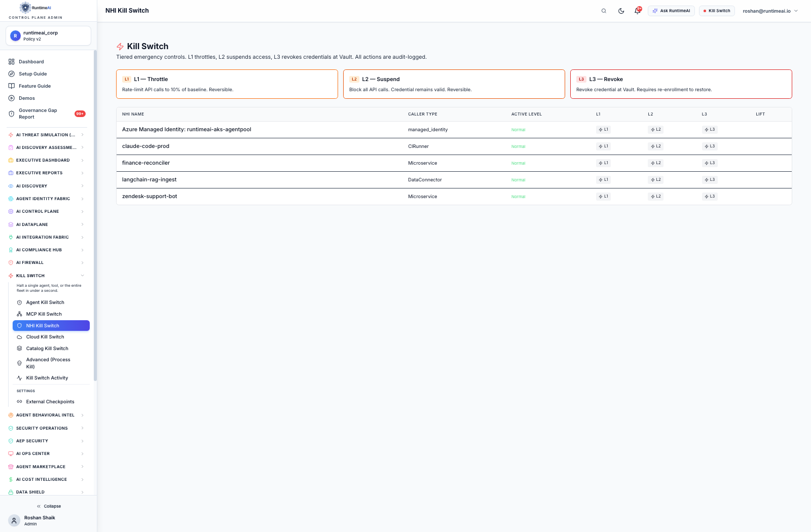Expand AI Threat Simulation section
Screen dimensions: 811x532
47,135
